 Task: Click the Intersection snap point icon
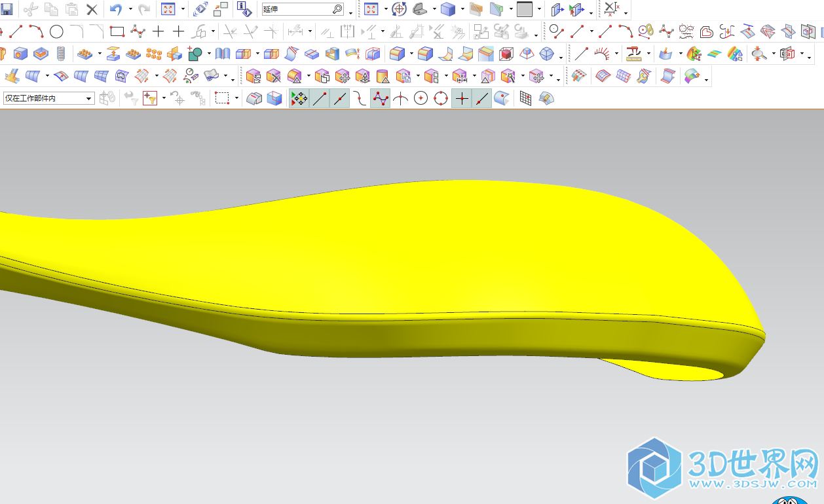pos(400,98)
